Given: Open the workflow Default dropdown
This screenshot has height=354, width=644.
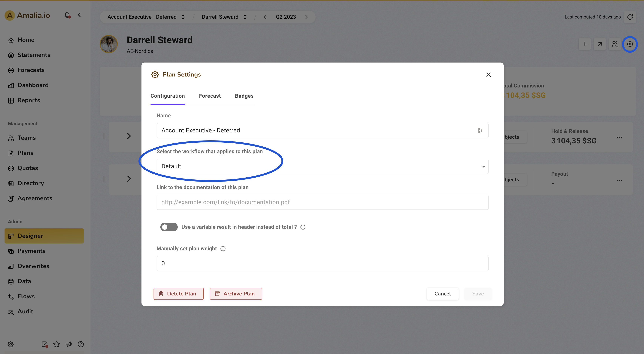Looking at the screenshot, I should pyautogui.click(x=322, y=166).
